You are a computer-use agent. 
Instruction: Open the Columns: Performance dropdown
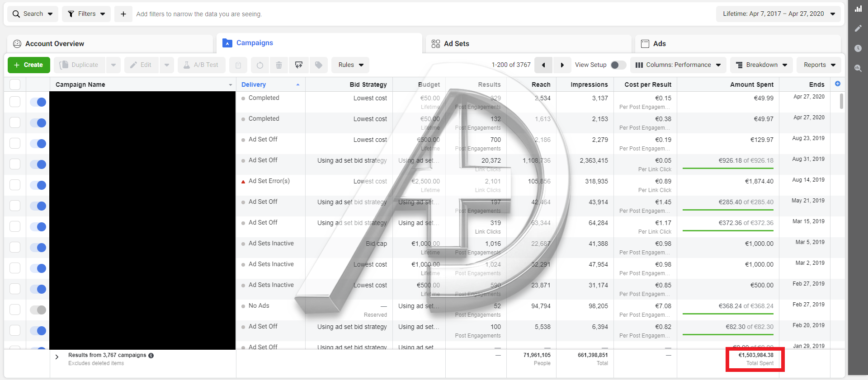[678, 65]
